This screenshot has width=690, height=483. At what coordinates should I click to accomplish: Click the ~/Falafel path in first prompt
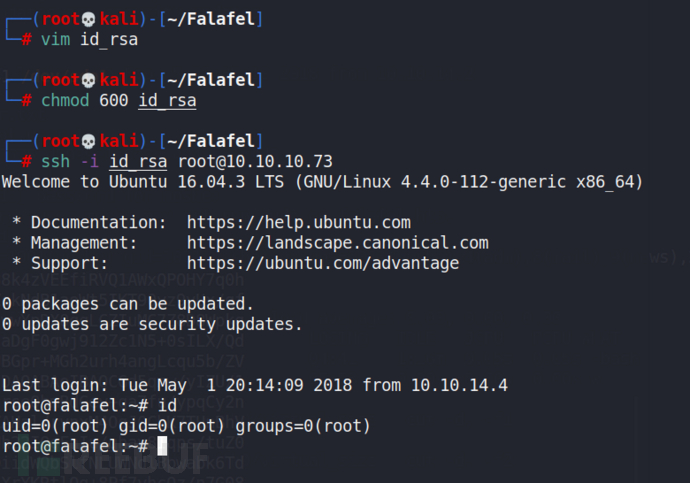click(x=211, y=19)
